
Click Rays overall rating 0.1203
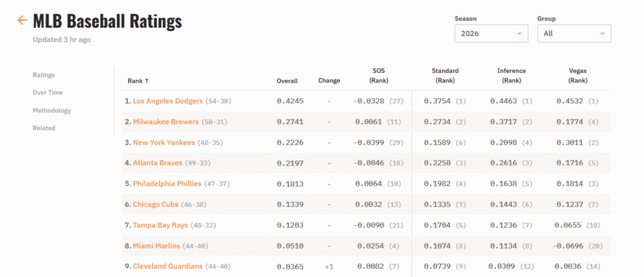click(x=290, y=225)
